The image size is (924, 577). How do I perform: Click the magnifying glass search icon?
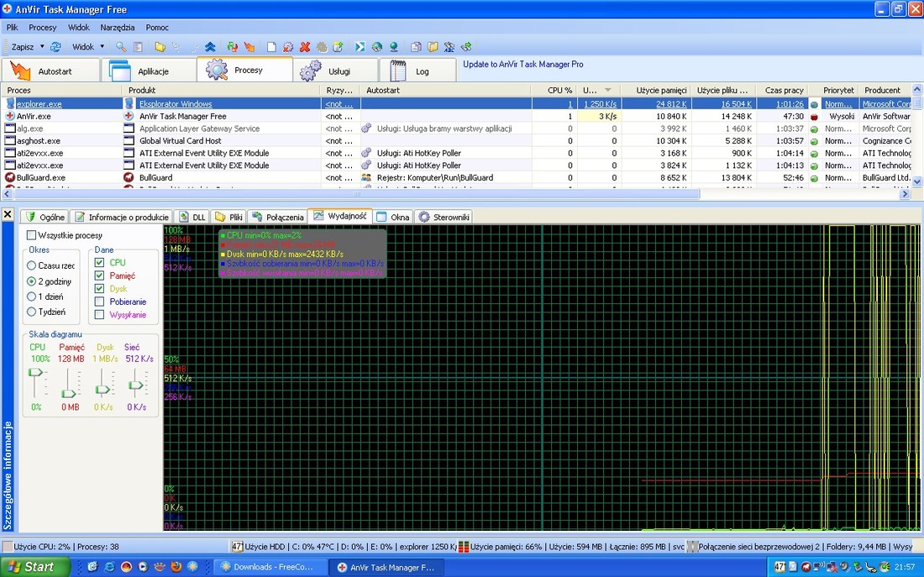(121, 46)
